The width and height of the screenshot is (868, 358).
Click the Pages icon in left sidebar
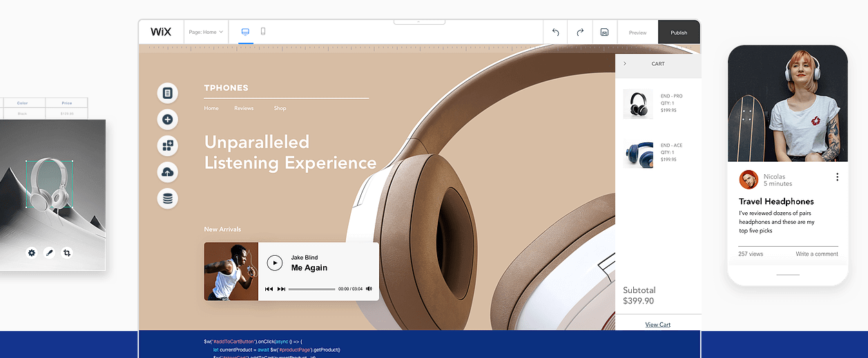[x=167, y=93]
